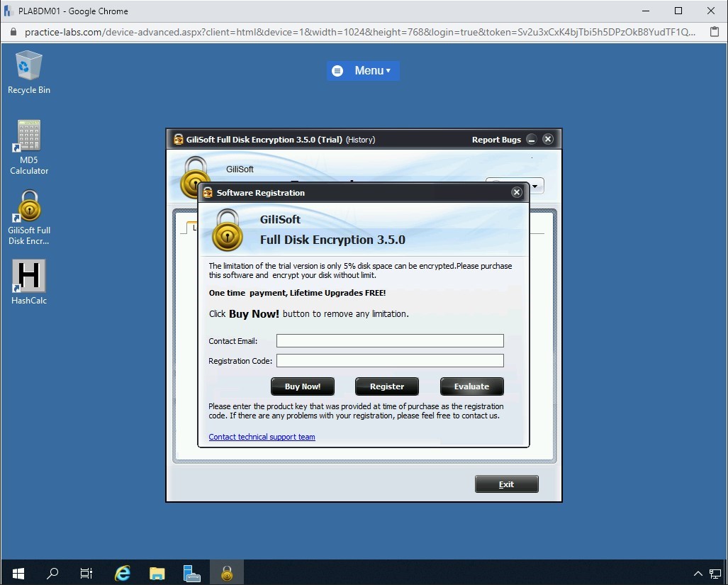The width and height of the screenshot is (728, 585).
Task: Click the History link in the title bar
Action: (x=360, y=140)
